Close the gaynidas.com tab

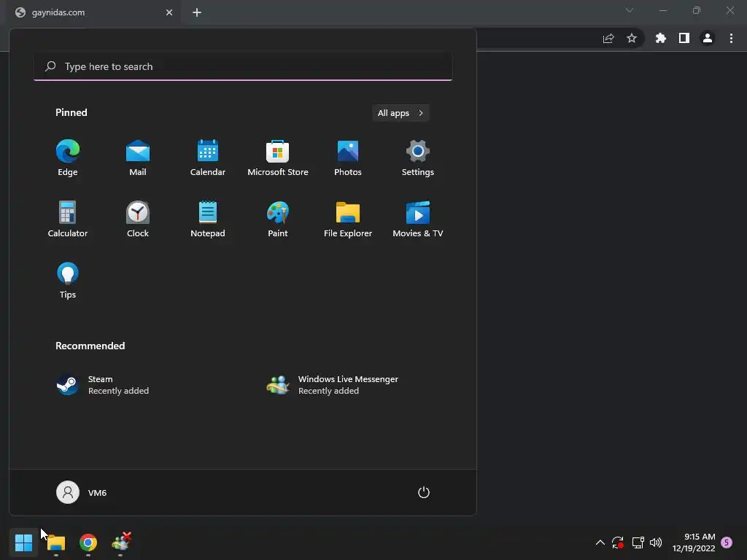(x=169, y=12)
